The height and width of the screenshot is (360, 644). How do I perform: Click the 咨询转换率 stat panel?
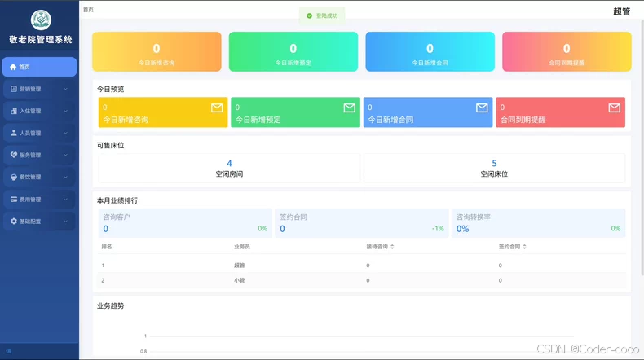point(539,223)
